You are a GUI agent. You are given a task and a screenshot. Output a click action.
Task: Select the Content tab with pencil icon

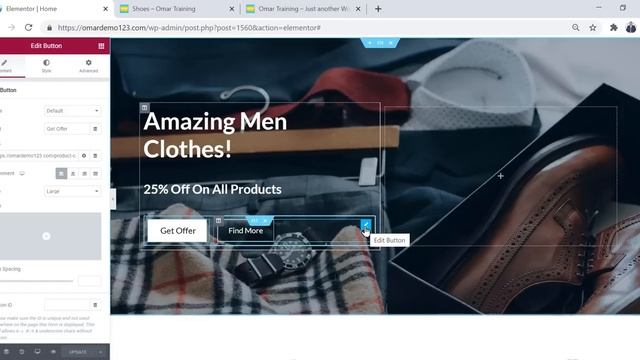(x=6, y=65)
